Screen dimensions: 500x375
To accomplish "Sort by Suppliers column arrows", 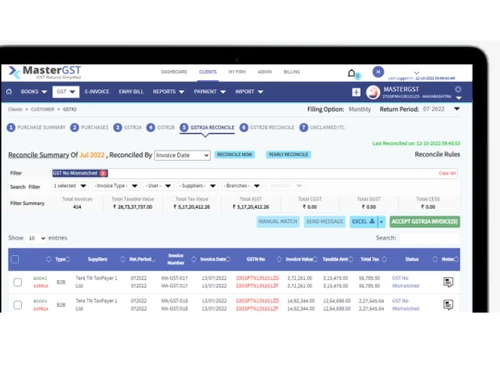I will (122, 259).
